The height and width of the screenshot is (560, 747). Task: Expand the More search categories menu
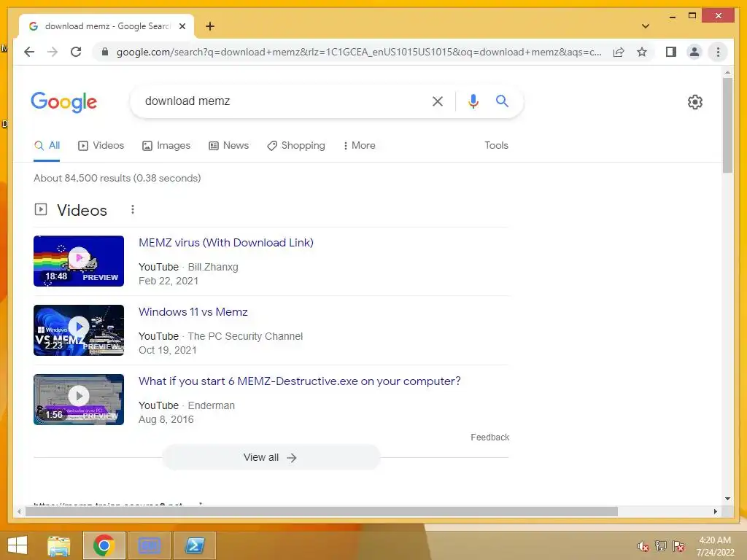pyautogui.click(x=359, y=146)
